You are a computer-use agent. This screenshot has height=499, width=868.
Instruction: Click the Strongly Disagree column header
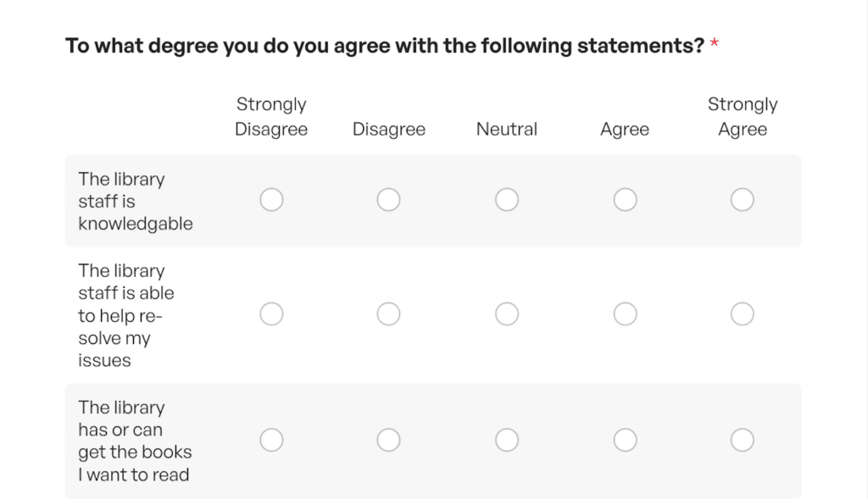[x=271, y=117]
